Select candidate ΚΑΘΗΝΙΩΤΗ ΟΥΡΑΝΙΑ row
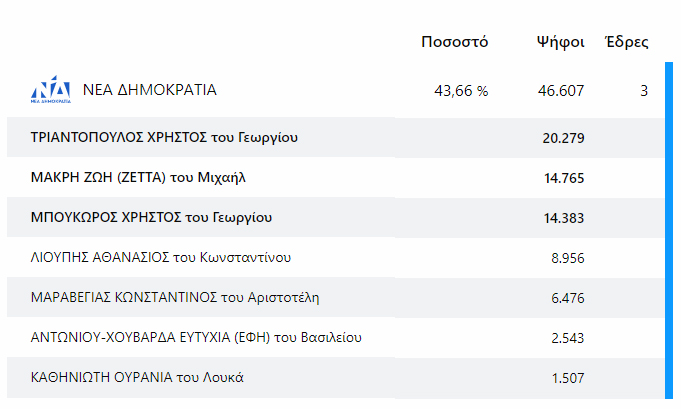This screenshot has height=409, width=681. (x=138, y=377)
